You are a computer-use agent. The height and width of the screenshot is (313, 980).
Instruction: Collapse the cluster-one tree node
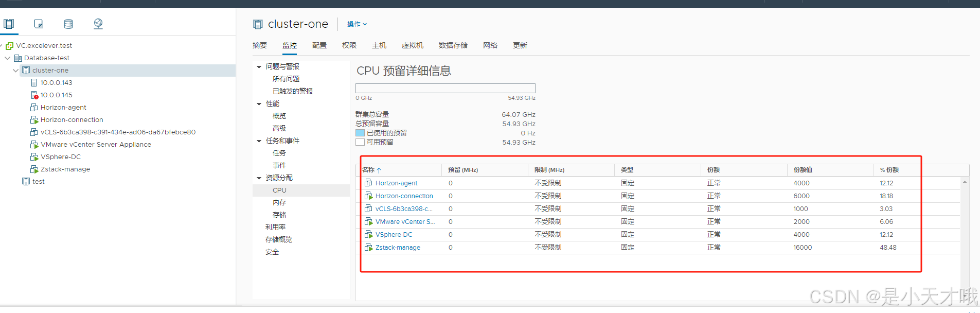coord(16,71)
